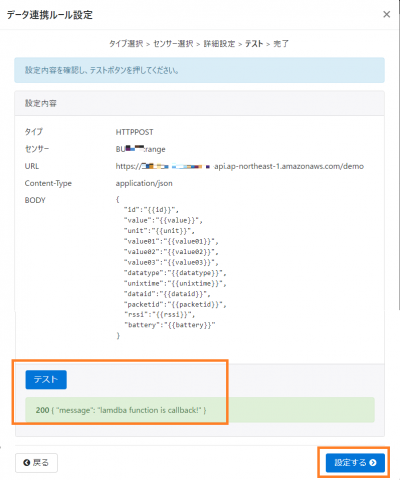Click the "rssi" body line
400x480 pixels.
tap(159, 314)
